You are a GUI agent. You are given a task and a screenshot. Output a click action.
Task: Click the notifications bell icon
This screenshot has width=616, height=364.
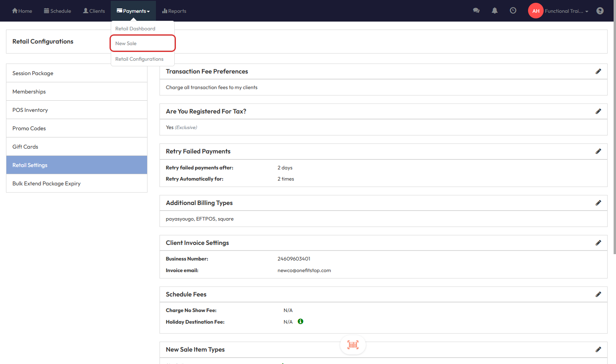pyautogui.click(x=494, y=11)
